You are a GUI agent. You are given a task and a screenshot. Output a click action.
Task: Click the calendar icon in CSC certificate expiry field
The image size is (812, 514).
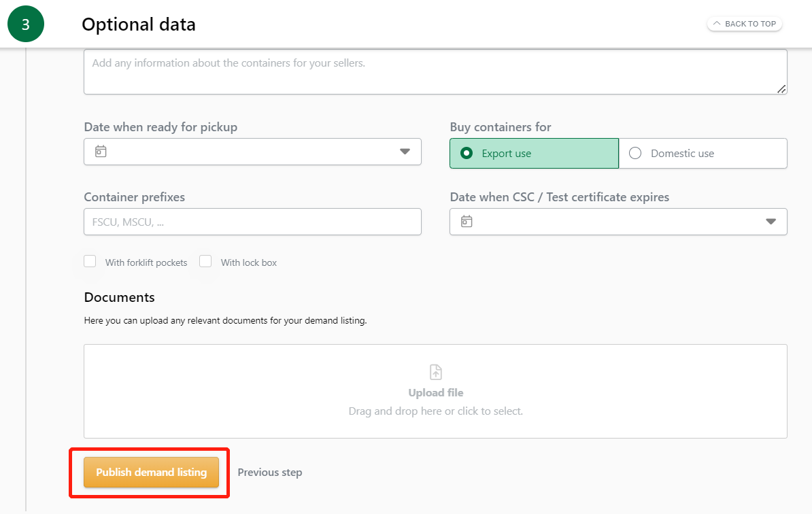point(467,222)
